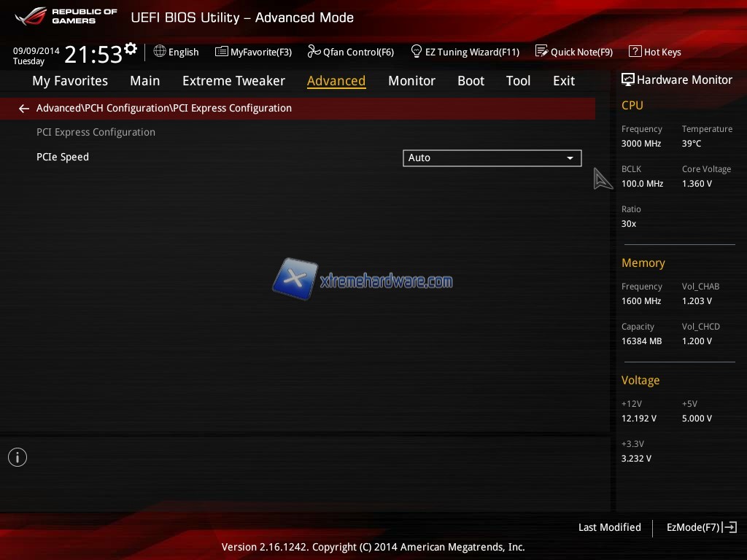Click the settings gear next to the clock
This screenshot has height=560, width=747.
pyautogui.click(x=131, y=50)
